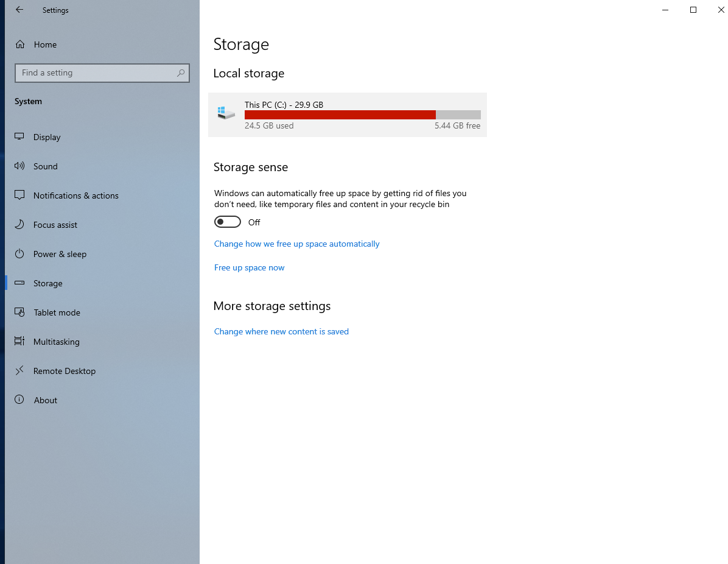
Task: Click the Off label beside toggle
Action: click(x=254, y=222)
